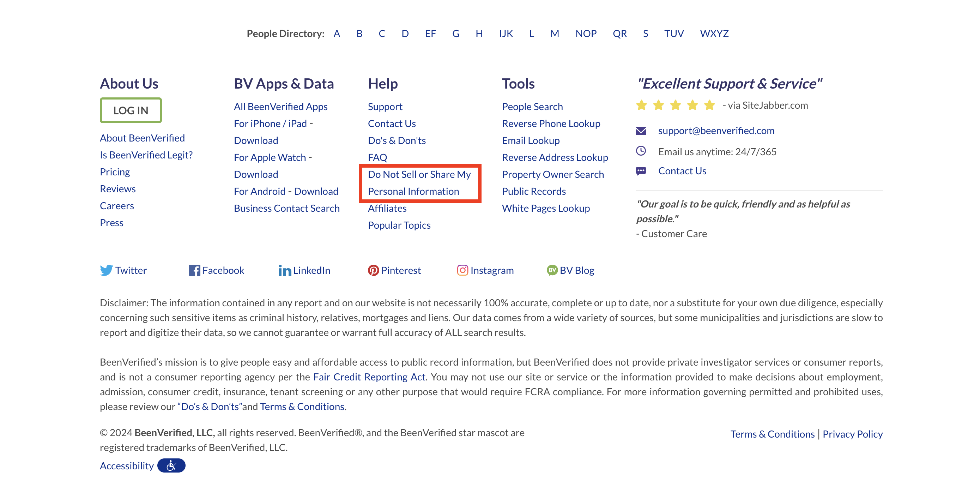
Task: Open the Accessibility text link
Action: coord(127,466)
